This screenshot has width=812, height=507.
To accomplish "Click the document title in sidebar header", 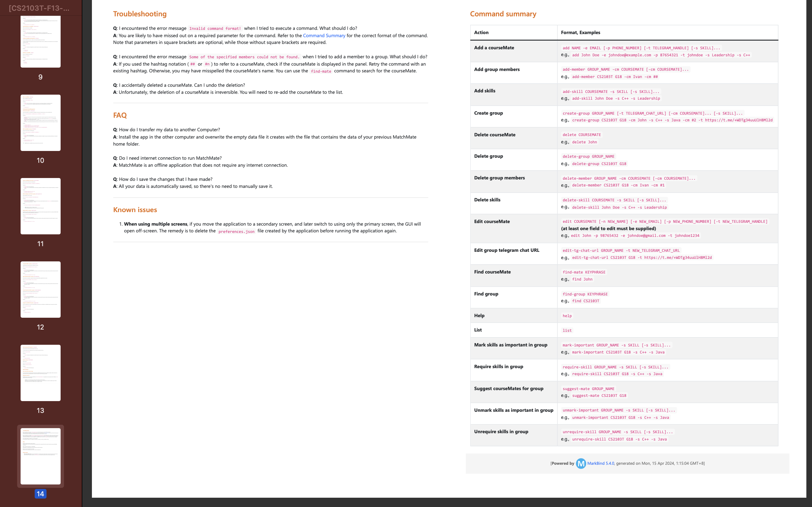I will click(39, 8).
